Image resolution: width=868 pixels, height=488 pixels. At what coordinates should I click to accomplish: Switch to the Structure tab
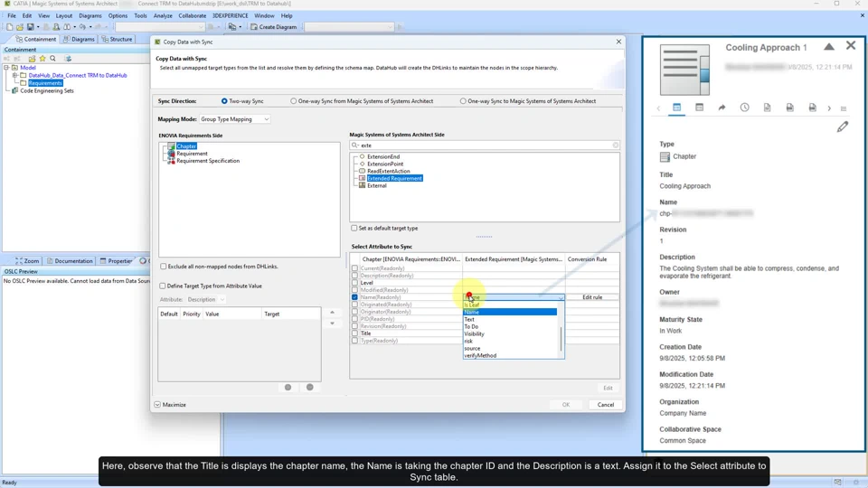117,39
